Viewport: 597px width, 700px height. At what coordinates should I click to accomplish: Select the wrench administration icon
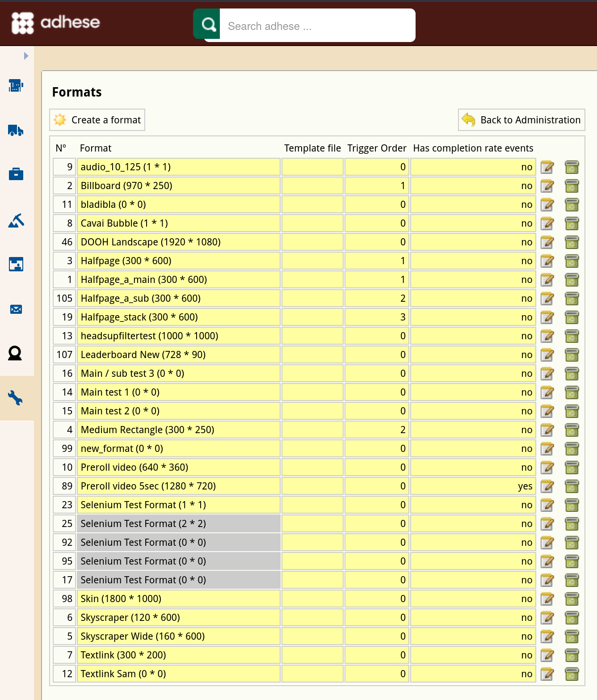pos(16,398)
